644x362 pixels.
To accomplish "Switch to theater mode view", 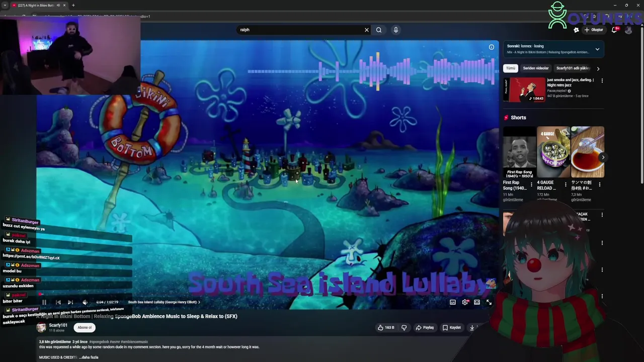I will 477,302.
